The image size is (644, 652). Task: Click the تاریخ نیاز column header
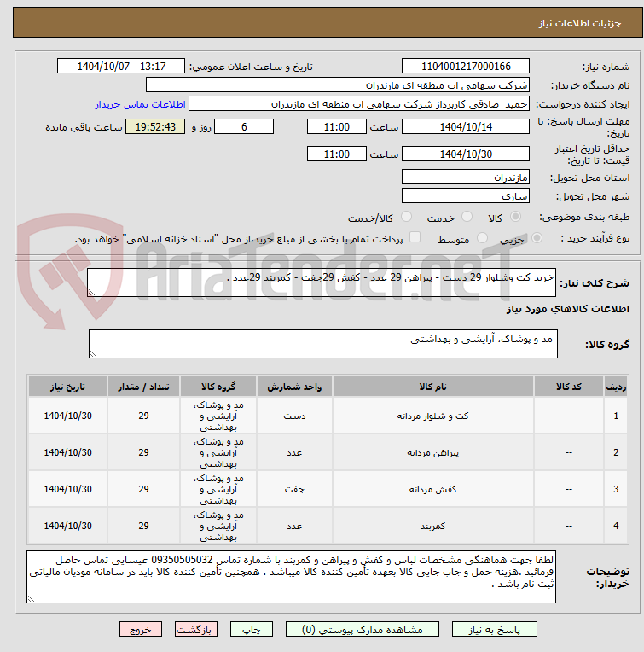pos(67,387)
